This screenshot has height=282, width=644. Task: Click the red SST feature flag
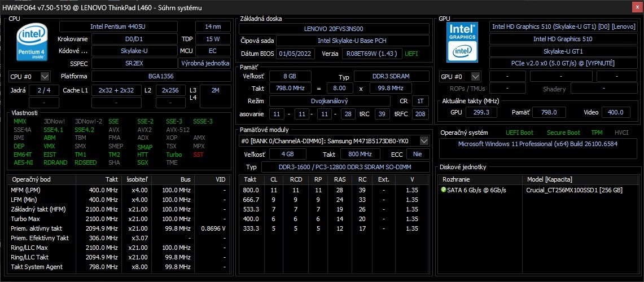(x=198, y=155)
